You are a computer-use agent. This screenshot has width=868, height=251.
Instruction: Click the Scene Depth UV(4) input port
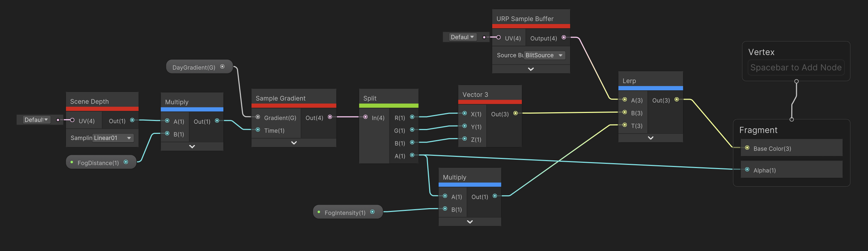(72, 120)
